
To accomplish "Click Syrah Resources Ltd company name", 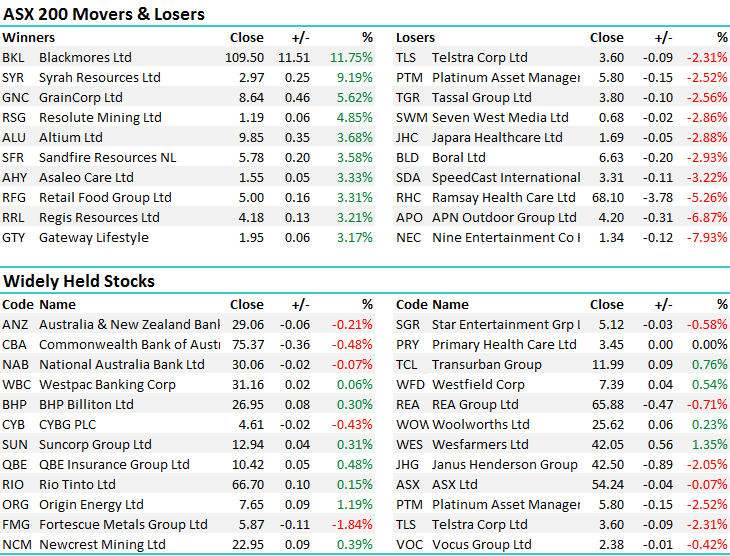I will point(99,78).
